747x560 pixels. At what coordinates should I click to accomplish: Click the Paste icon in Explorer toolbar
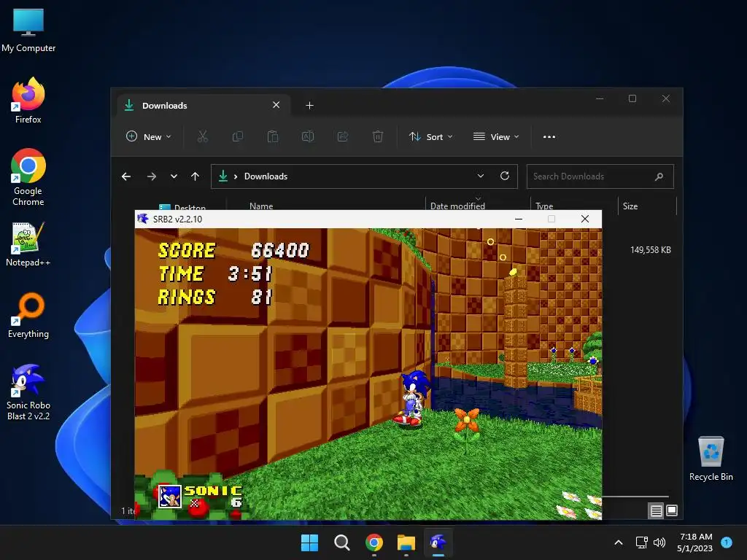(x=273, y=136)
